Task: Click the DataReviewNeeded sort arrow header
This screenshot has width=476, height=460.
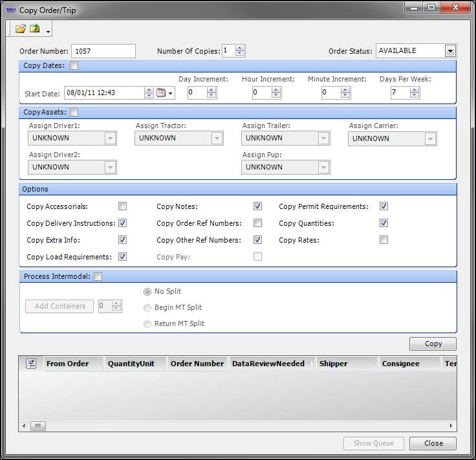Action: pyautogui.click(x=310, y=364)
